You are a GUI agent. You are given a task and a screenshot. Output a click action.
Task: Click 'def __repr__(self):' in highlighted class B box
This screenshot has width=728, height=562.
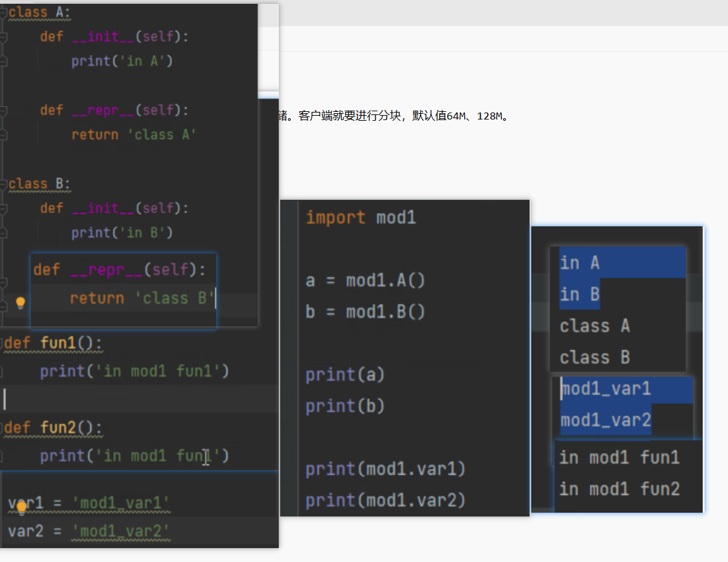(x=120, y=270)
